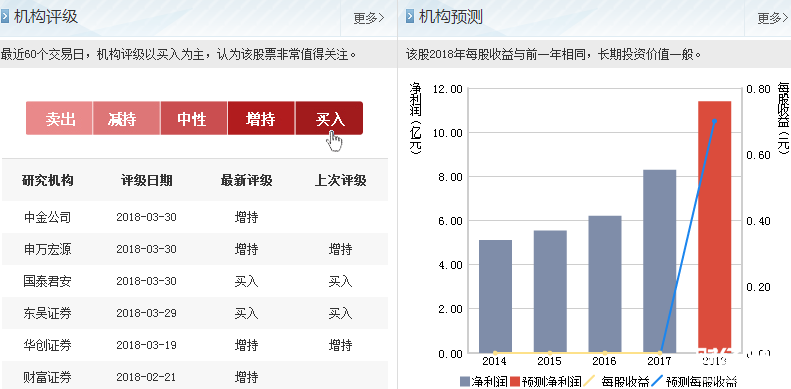This screenshot has height=389, width=791.
Task: Select the 增持 rating segment
Action: tap(261, 119)
